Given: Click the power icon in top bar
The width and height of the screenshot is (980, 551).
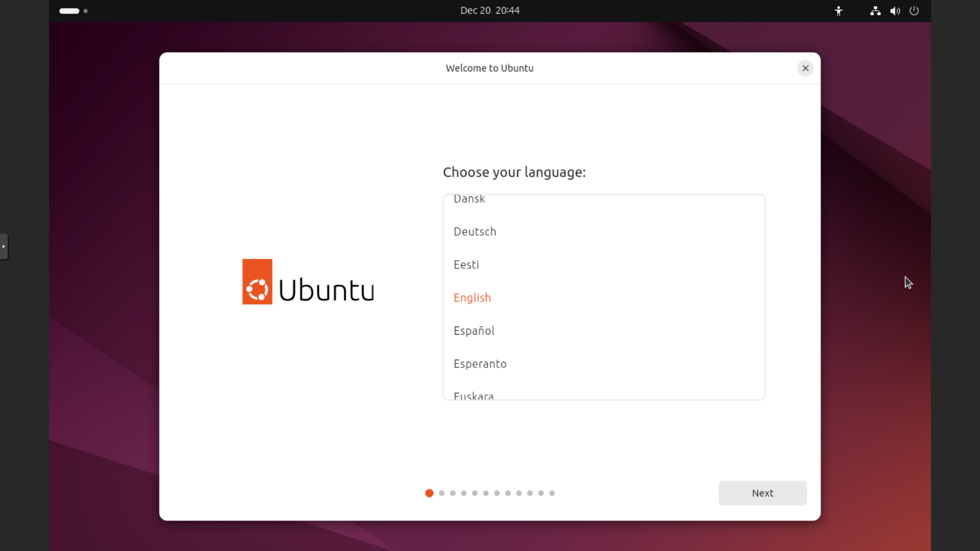Looking at the screenshot, I should (914, 11).
